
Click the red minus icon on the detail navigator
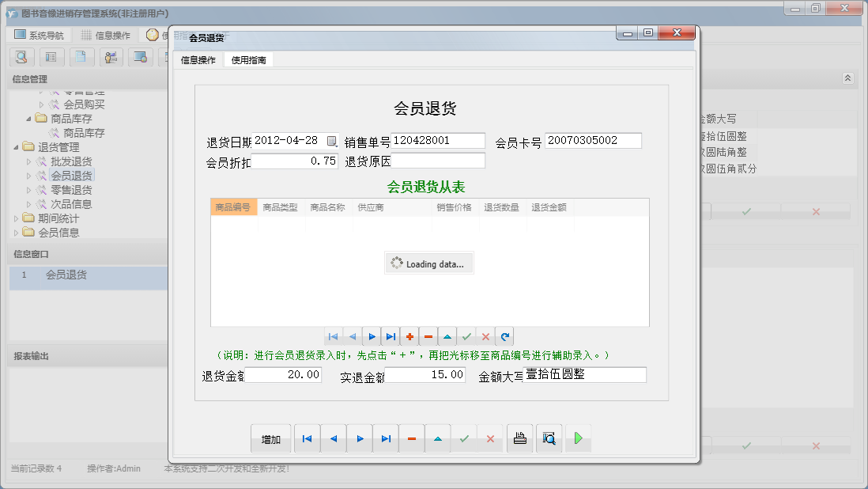pos(428,336)
